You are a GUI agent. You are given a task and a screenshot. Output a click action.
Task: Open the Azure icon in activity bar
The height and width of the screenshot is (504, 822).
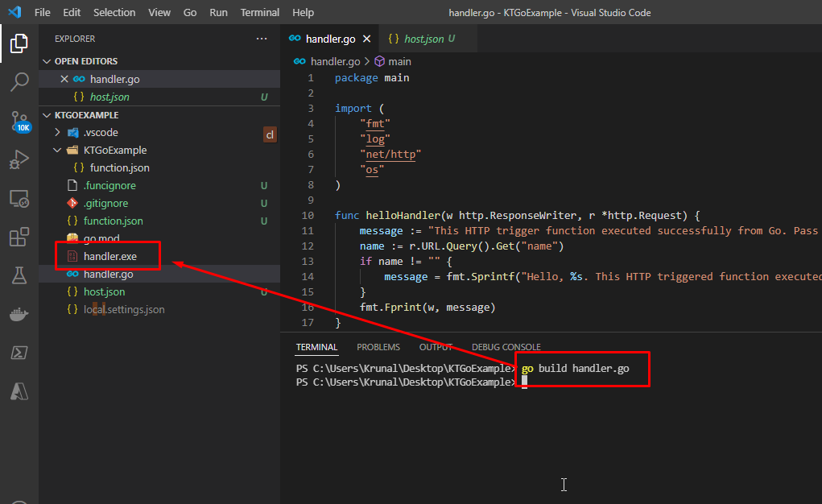(x=19, y=391)
